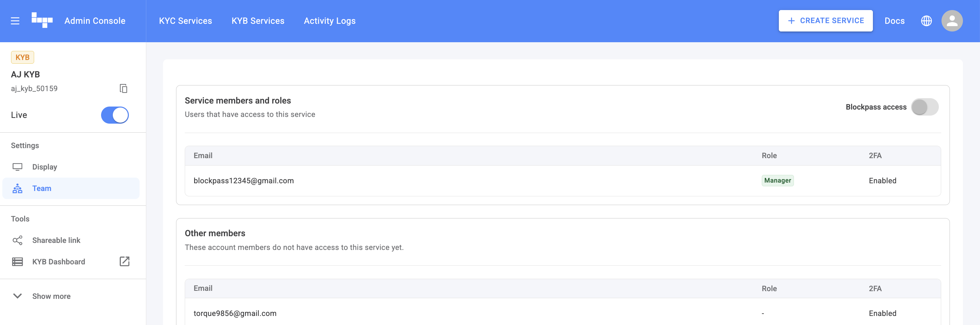980x325 pixels.
Task: Open the language globe selector
Action: (x=926, y=21)
